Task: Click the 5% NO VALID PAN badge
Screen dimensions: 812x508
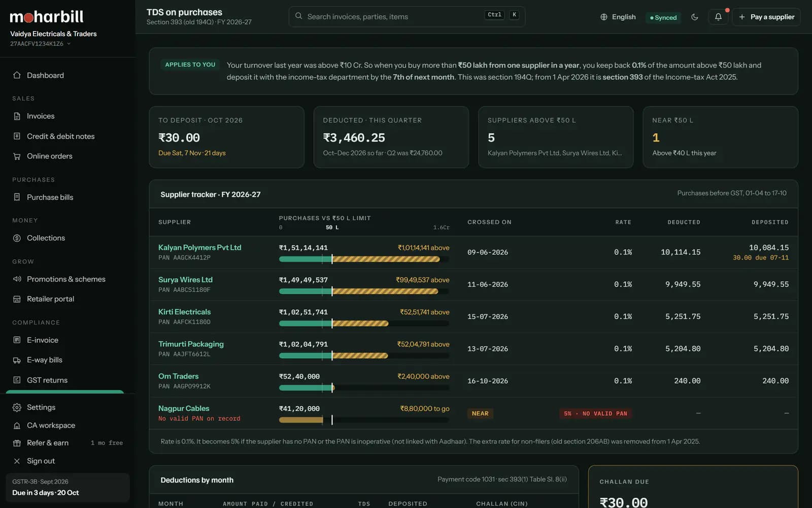Action: (595, 414)
